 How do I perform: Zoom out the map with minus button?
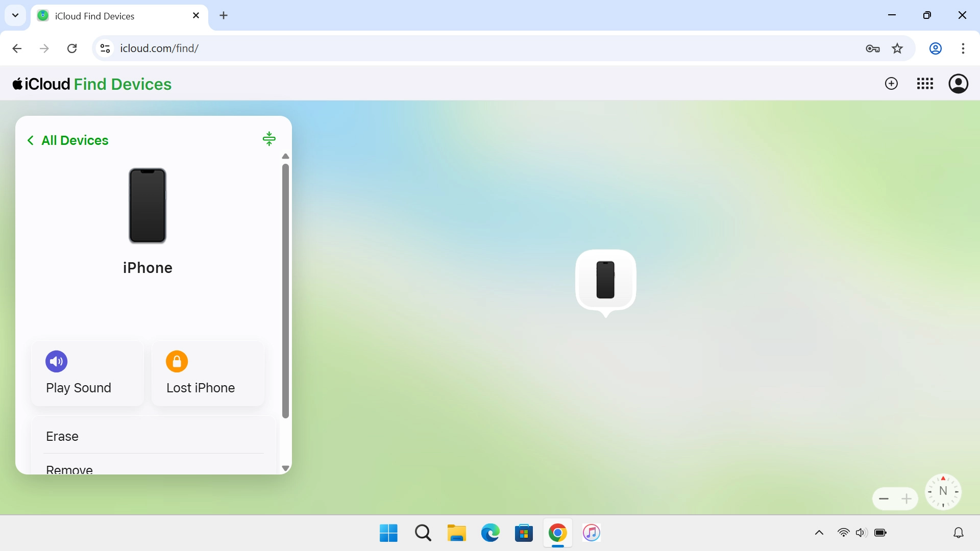coord(884,499)
